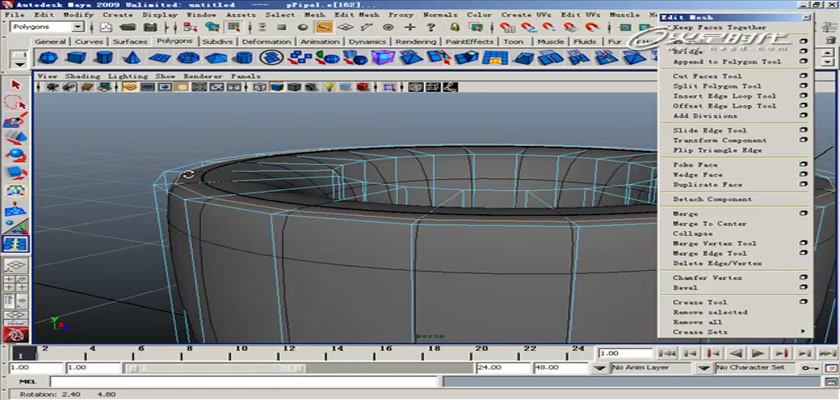Open Poke Face option box

coord(803,164)
